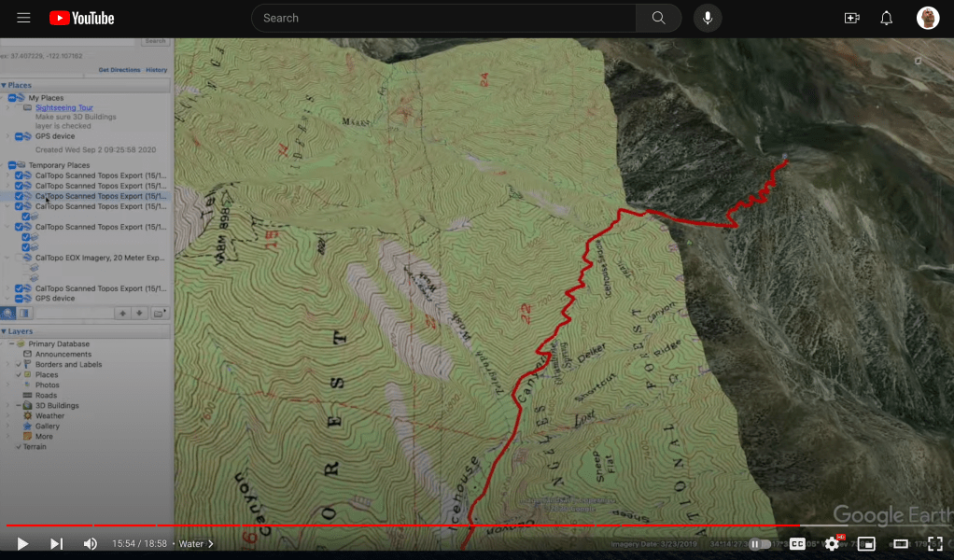Click in the YouTube search field
The height and width of the screenshot is (560, 954).
[x=443, y=18]
